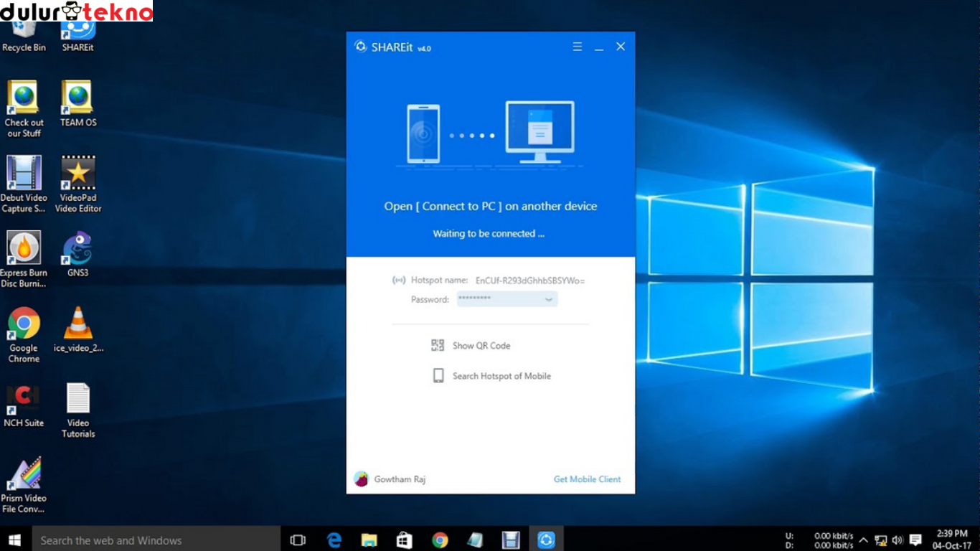Click Search the web and Windows box
This screenshot has height=551, width=980.
point(156,540)
